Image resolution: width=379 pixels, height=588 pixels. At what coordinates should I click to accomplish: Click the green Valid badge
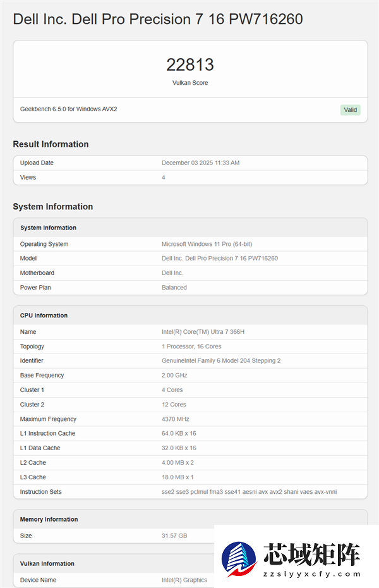click(350, 110)
